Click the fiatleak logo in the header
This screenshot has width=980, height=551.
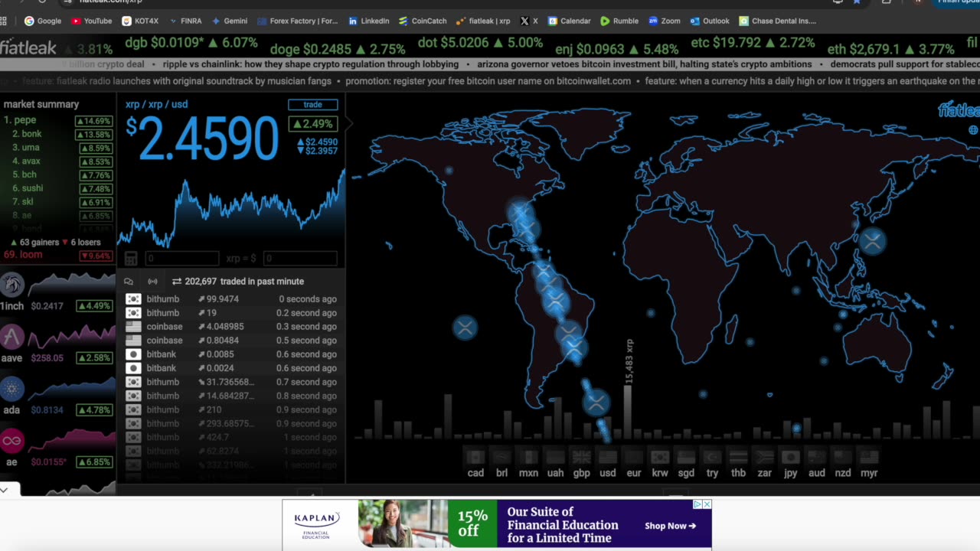(28, 47)
